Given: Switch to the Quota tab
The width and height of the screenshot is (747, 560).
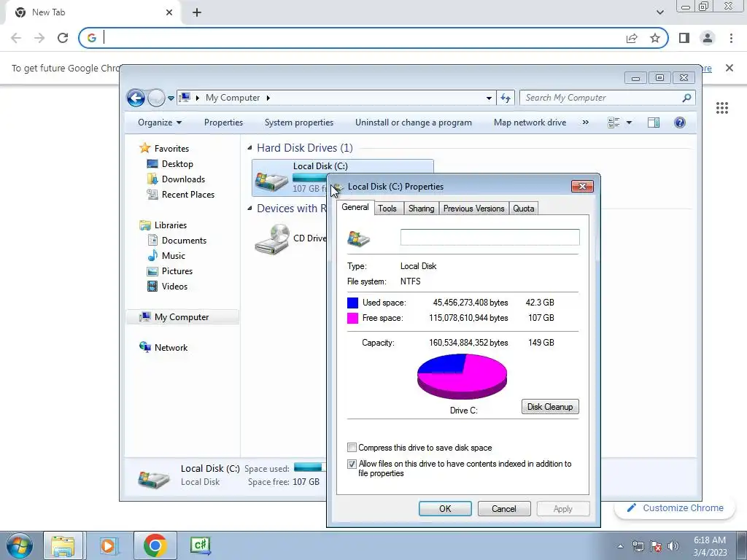Looking at the screenshot, I should pos(523,209).
